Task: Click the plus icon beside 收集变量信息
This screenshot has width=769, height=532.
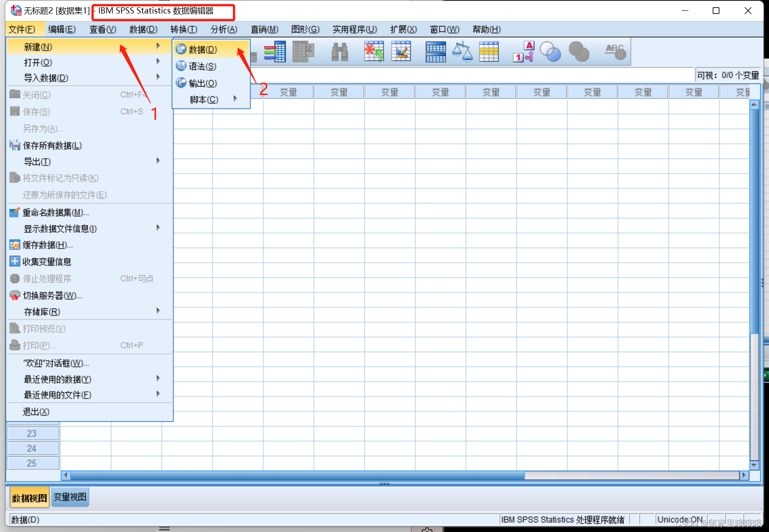Action: 15,261
